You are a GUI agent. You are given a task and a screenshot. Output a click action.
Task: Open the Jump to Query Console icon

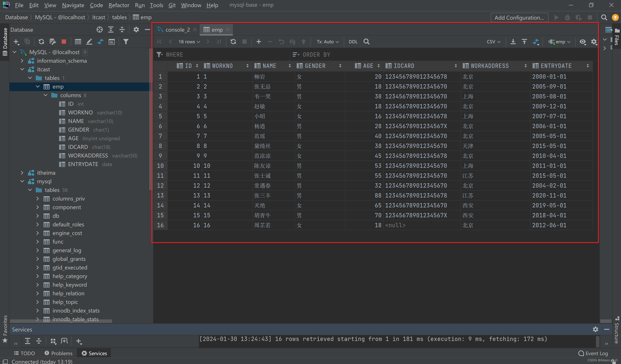click(x=112, y=42)
